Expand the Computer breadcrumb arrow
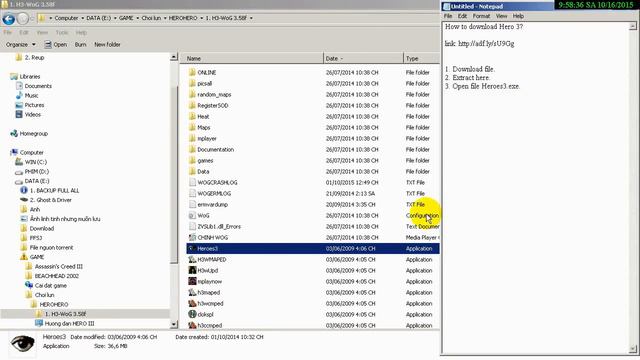 [82, 18]
